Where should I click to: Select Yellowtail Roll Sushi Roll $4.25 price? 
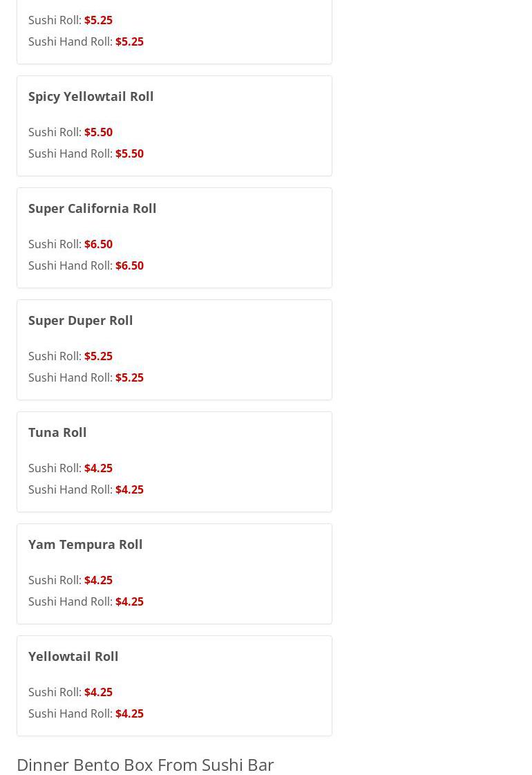pos(98,692)
